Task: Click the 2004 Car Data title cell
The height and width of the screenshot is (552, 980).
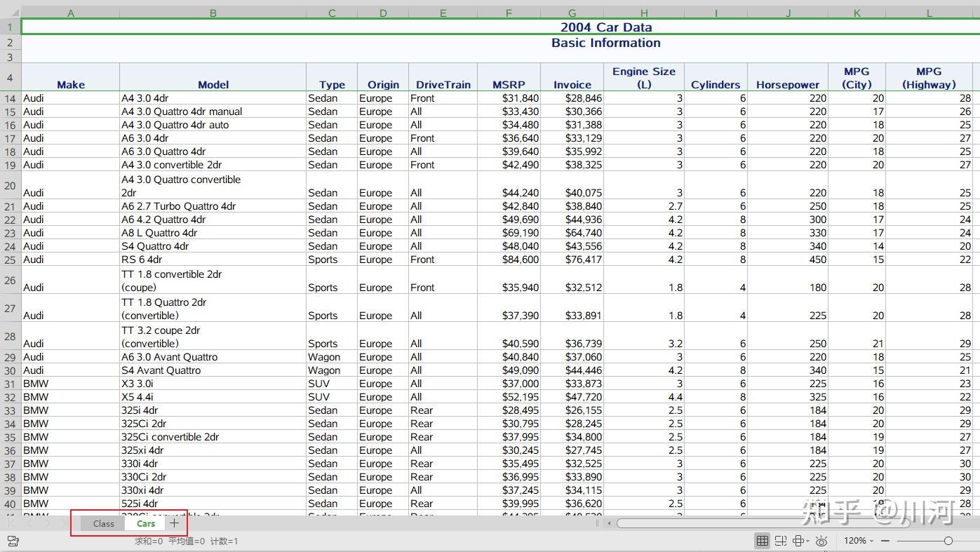Action: coord(605,27)
